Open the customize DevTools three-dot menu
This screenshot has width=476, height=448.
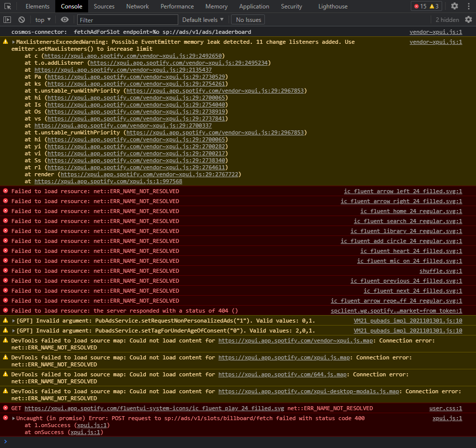469,6
